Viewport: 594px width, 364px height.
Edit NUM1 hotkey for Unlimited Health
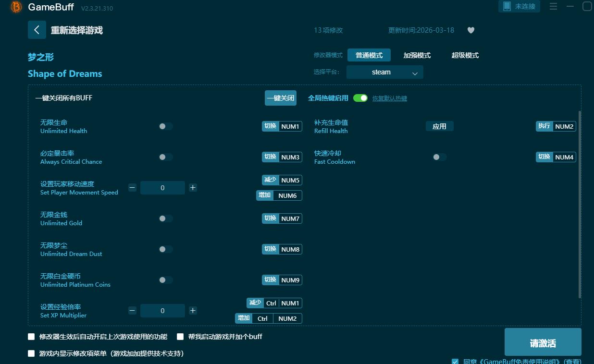coord(290,126)
